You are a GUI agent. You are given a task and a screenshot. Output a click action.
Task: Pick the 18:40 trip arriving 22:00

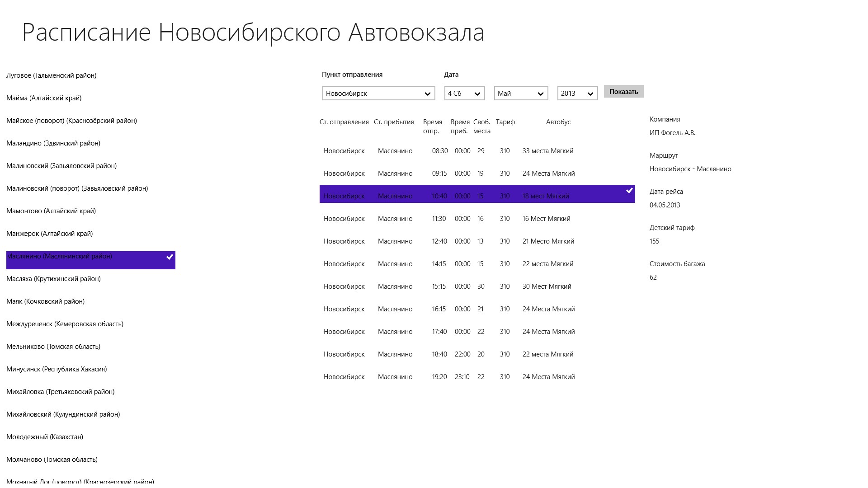[477, 354]
